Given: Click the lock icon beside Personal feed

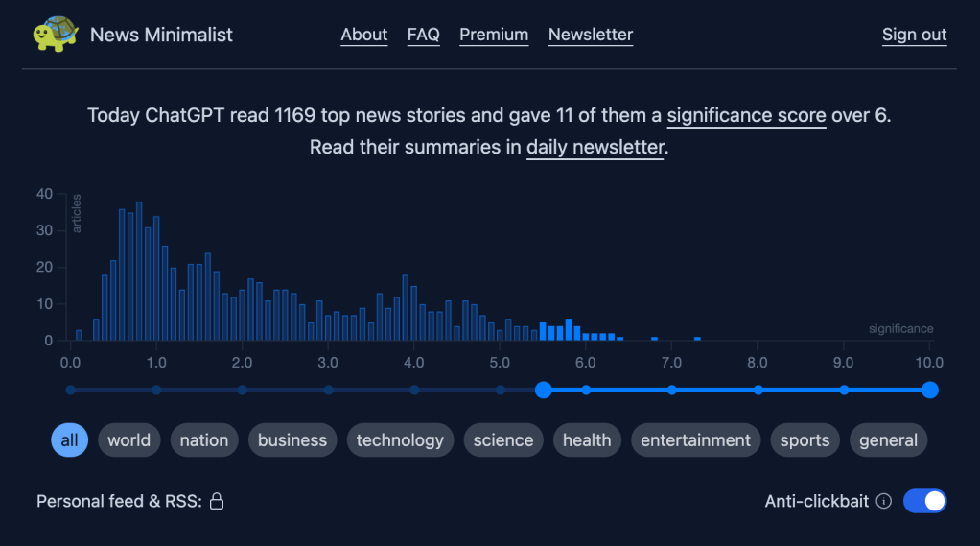Looking at the screenshot, I should pos(217,501).
